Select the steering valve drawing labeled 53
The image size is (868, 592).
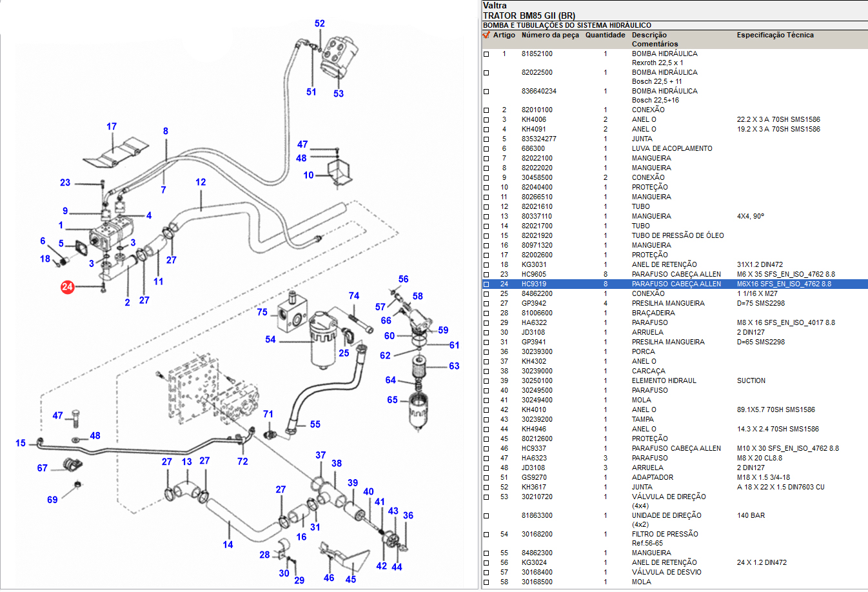[340, 55]
